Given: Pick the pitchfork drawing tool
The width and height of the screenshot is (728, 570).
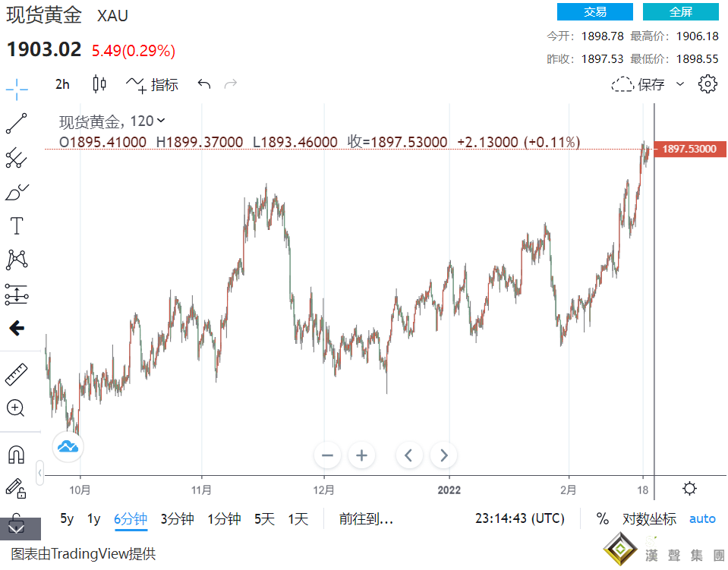Looking at the screenshot, I should click(17, 158).
